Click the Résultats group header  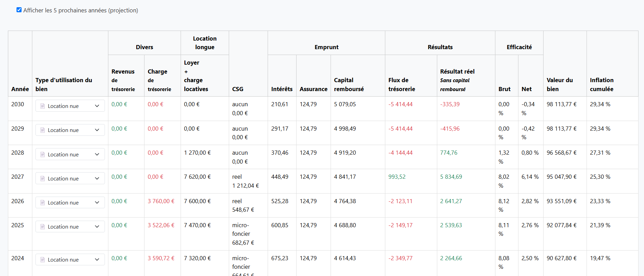click(x=440, y=47)
